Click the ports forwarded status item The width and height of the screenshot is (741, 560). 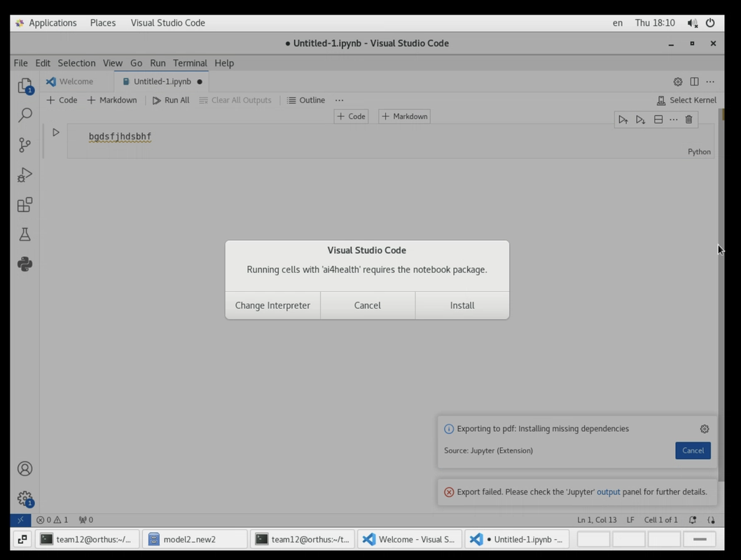click(86, 520)
